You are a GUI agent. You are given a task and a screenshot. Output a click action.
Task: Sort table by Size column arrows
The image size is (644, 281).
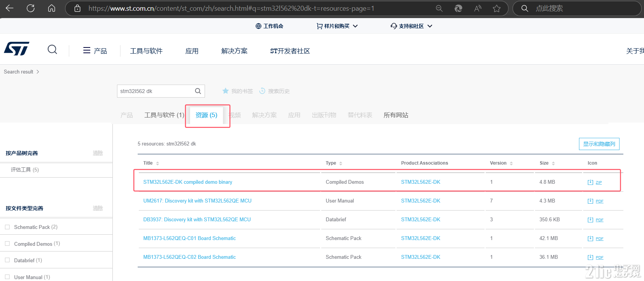tap(553, 163)
